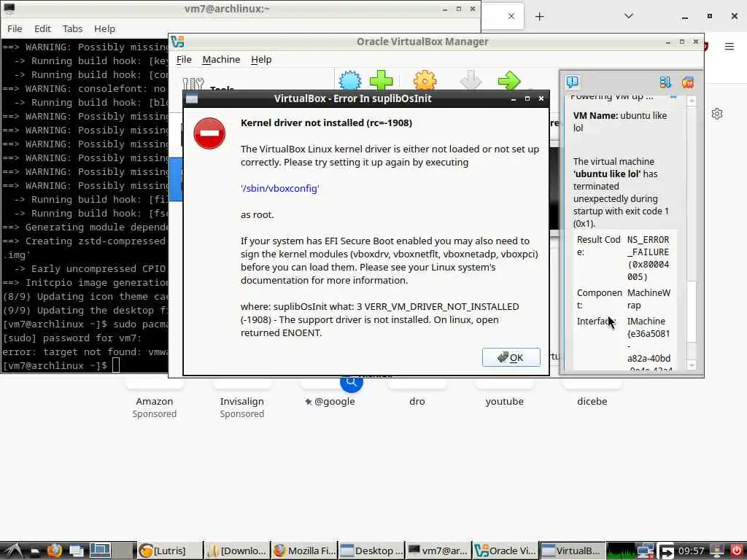Click the tray logout arrow icon
Viewport: 747px width, 560px height.
667,551
